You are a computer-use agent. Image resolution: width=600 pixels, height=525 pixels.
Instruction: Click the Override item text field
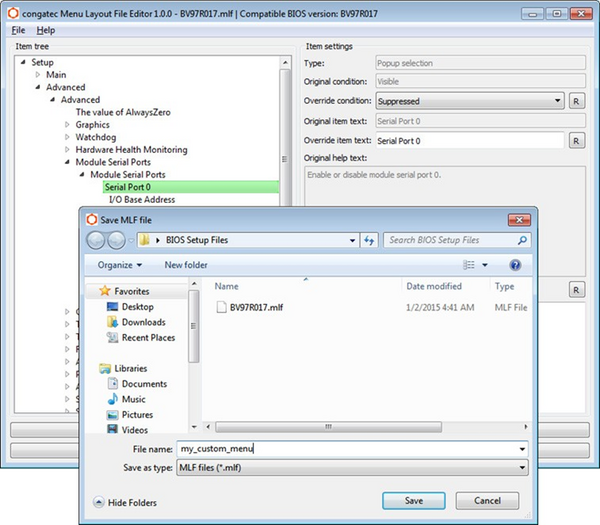(x=470, y=141)
